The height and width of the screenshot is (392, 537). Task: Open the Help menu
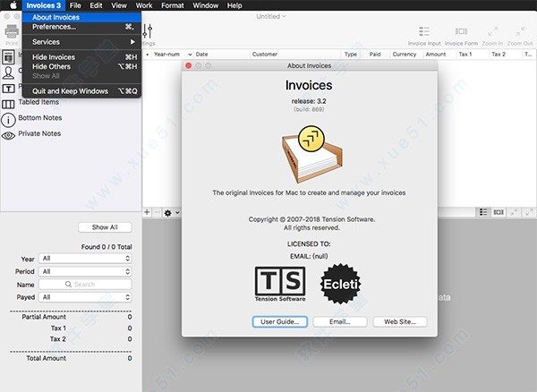(x=234, y=5)
